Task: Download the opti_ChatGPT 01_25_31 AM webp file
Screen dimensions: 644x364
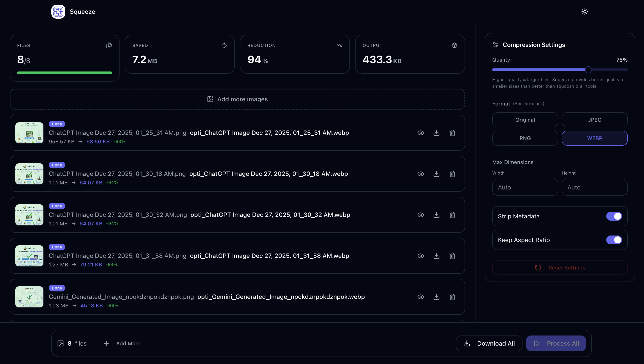Action: point(436,133)
